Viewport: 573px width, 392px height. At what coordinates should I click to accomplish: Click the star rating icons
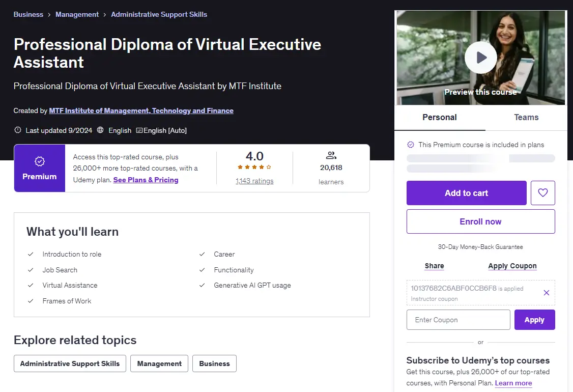(254, 167)
